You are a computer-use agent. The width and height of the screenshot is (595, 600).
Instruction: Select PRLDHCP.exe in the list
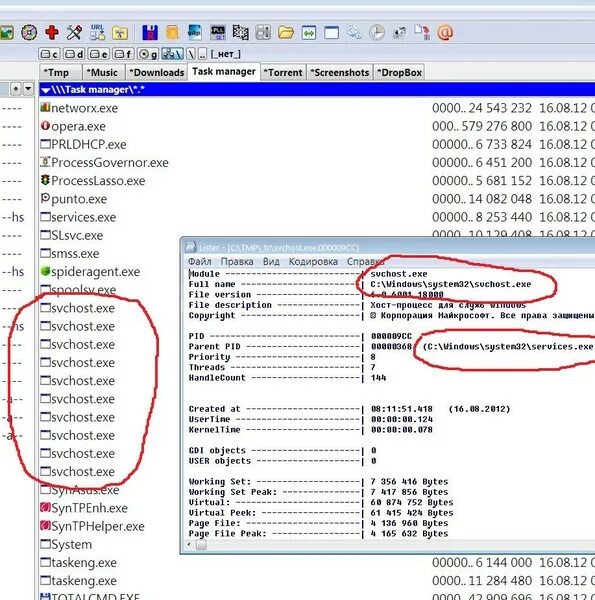[83, 144]
